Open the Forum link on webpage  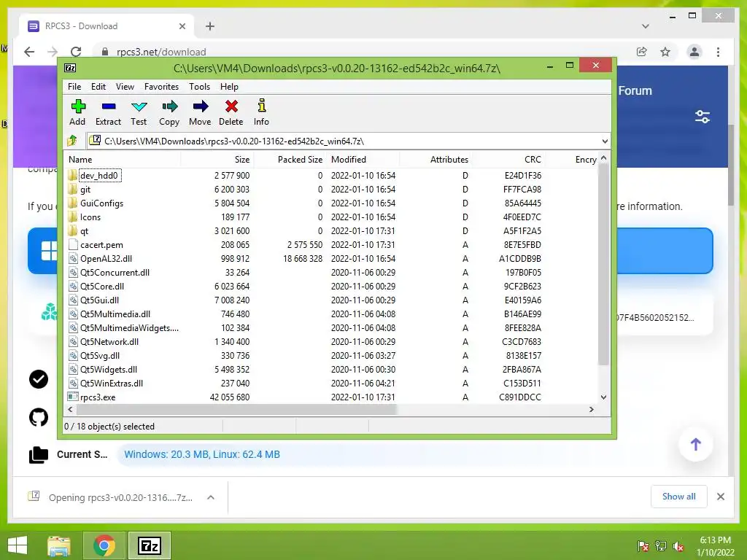[x=635, y=90]
